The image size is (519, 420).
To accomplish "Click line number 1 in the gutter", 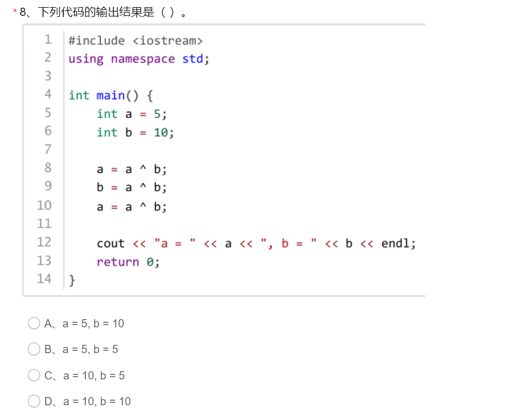I will point(48,39).
